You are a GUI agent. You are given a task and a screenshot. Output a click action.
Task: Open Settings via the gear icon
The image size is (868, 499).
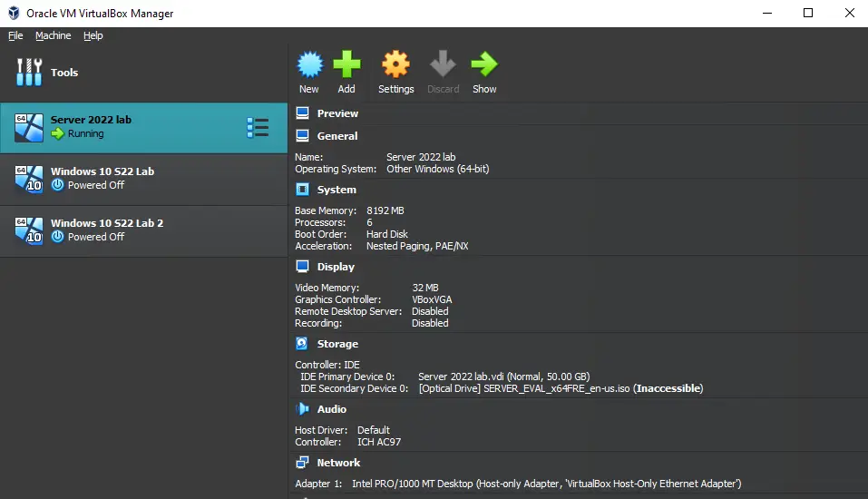pos(395,65)
